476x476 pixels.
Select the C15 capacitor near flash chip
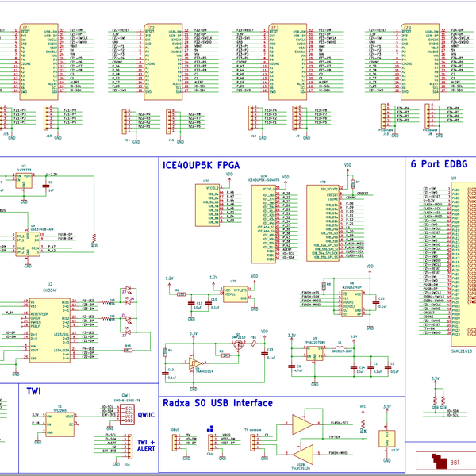(376, 302)
